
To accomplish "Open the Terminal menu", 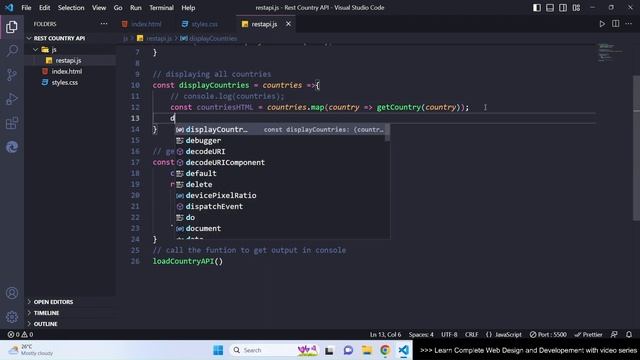I will [x=161, y=8].
